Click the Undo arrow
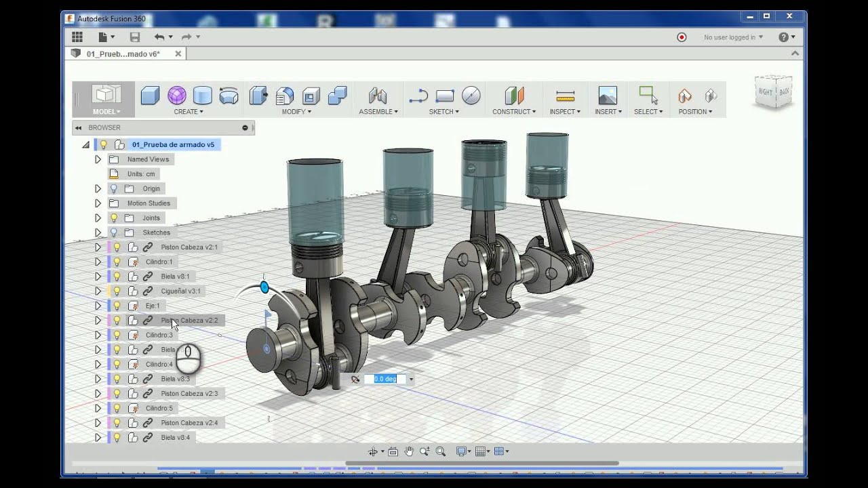Image resolution: width=868 pixels, height=488 pixels. point(159,37)
